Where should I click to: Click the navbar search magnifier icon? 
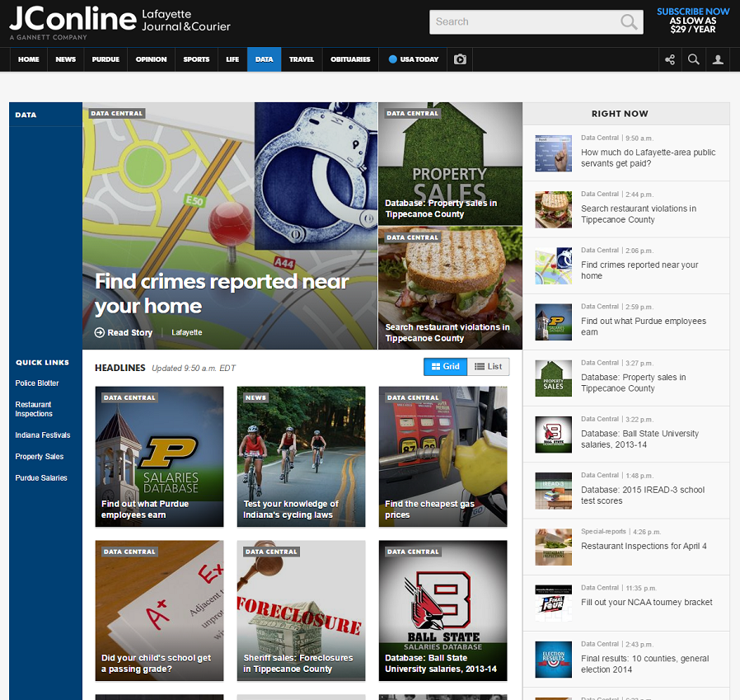pos(694,59)
